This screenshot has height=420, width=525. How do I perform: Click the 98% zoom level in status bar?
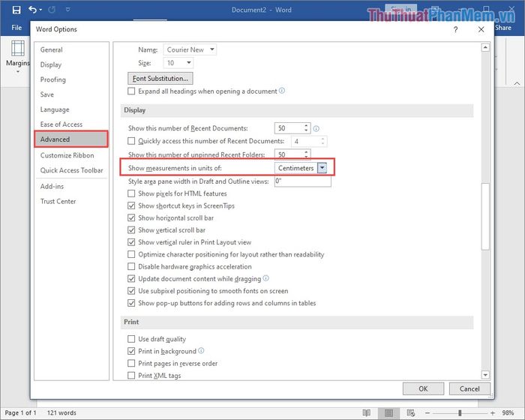pyautogui.click(x=508, y=413)
